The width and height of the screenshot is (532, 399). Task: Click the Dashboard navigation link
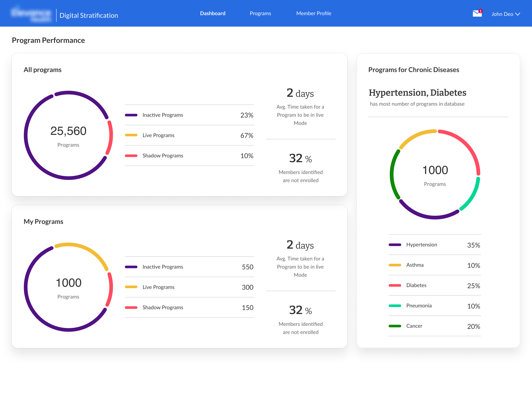[213, 13]
